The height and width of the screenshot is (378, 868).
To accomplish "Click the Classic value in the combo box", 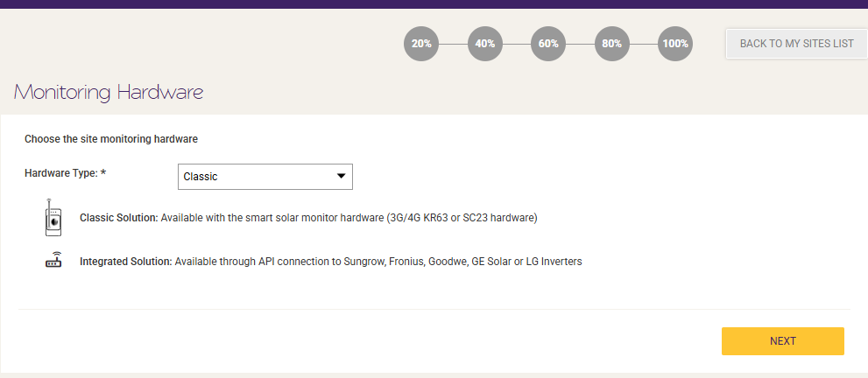I will click(x=201, y=177).
